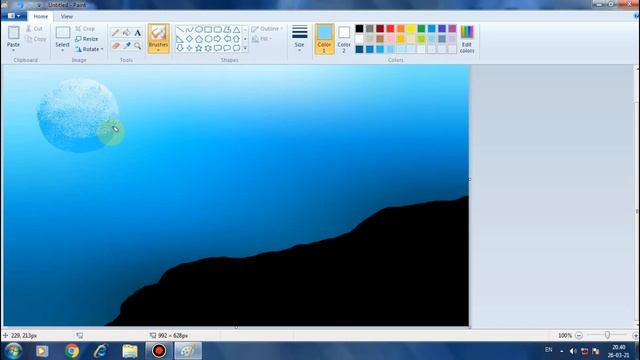Choose the Rectangle shape
This screenshot has width=640, height=360.
pos(208,30)
